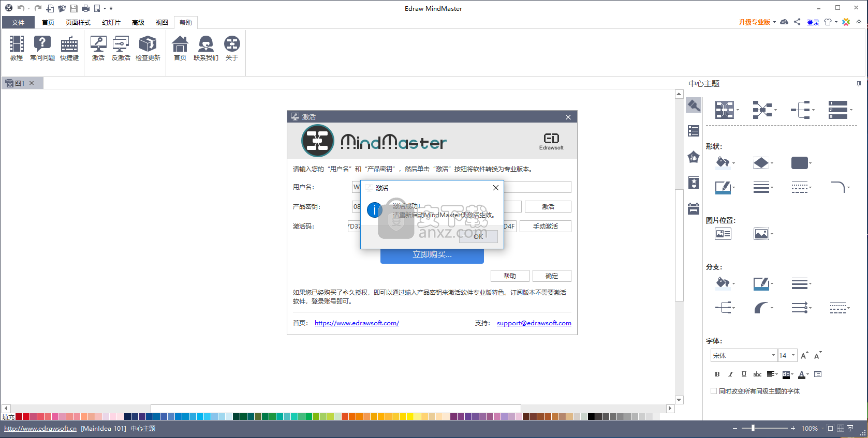The image size is (868, 438).
Task: Open the outline list side tab
Action: [x=694, y=131]
